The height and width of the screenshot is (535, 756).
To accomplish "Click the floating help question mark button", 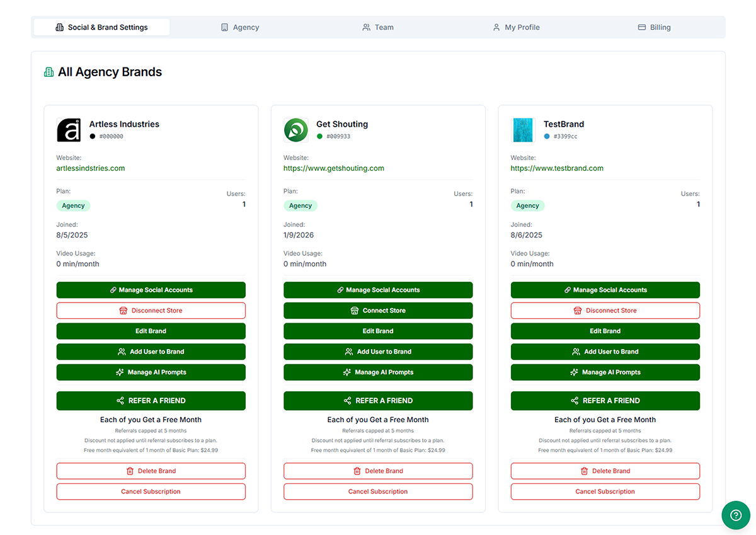I will pyautogui.click(x=736, y=515).
